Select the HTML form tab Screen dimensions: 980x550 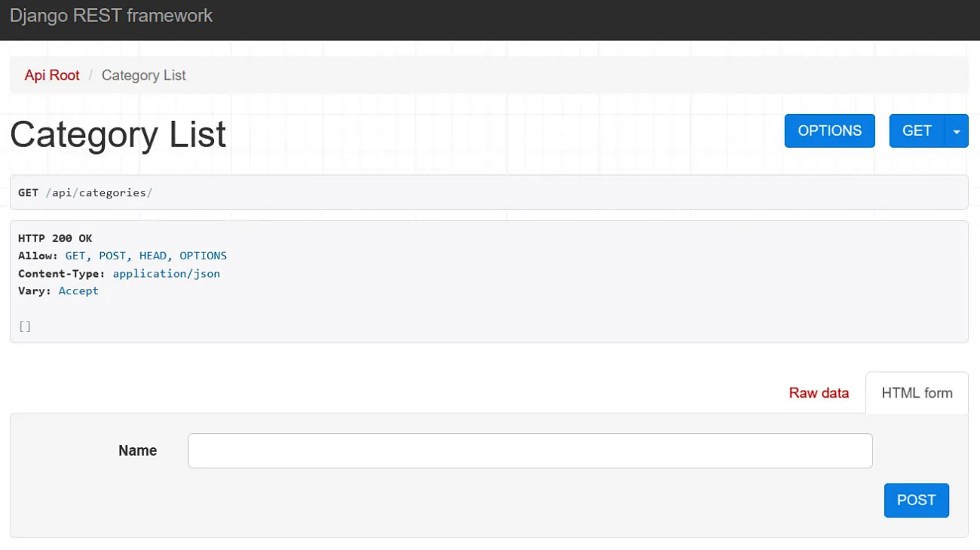click(917, 393)
